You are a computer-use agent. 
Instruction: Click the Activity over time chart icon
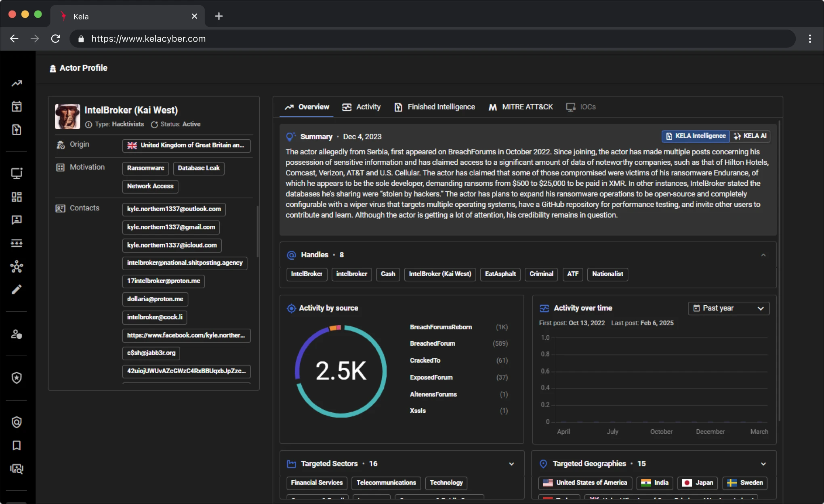(544, 308)
